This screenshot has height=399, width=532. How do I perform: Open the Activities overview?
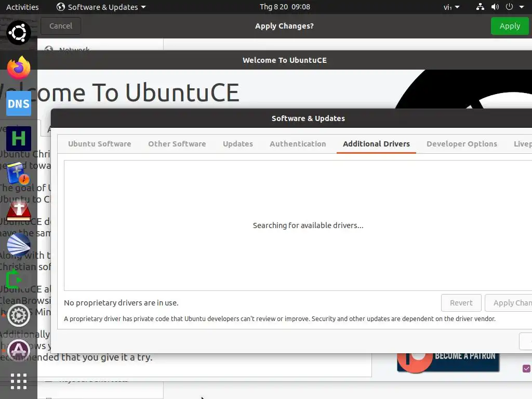coord(22,7)
